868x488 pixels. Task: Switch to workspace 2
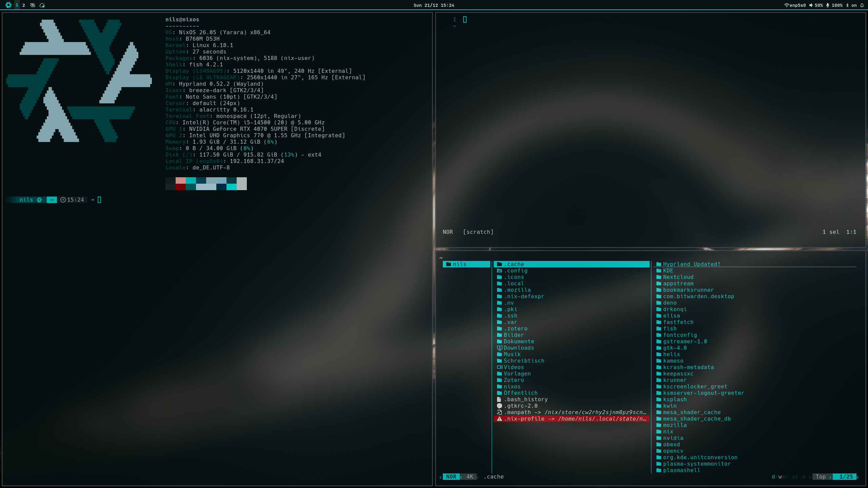pyautogui.click(x=24, y=5)
